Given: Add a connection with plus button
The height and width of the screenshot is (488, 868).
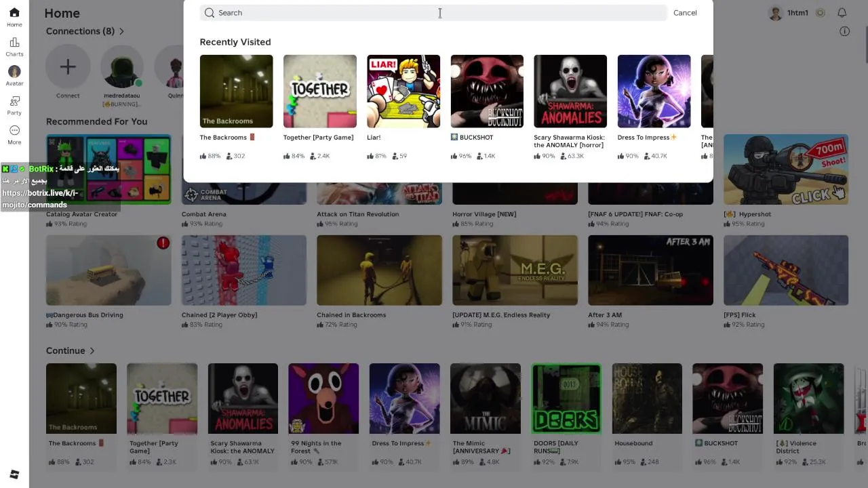Looking at the screenshot, I should point(68,67).
